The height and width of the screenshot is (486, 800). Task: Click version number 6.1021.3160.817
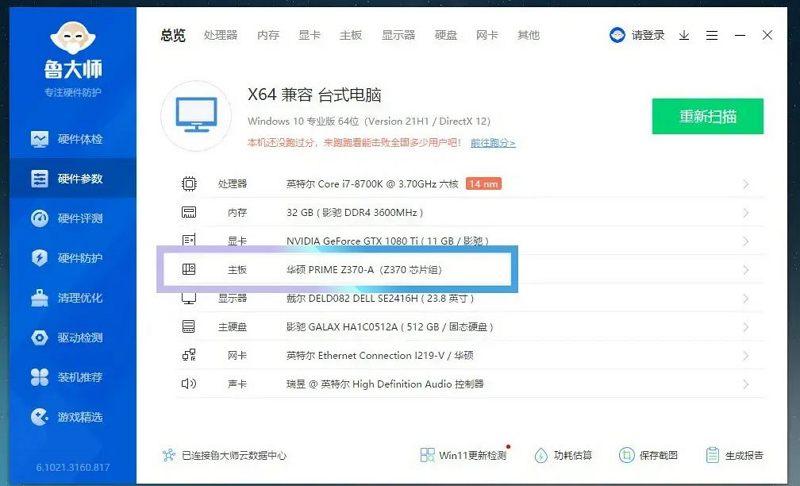pos(73,467)
